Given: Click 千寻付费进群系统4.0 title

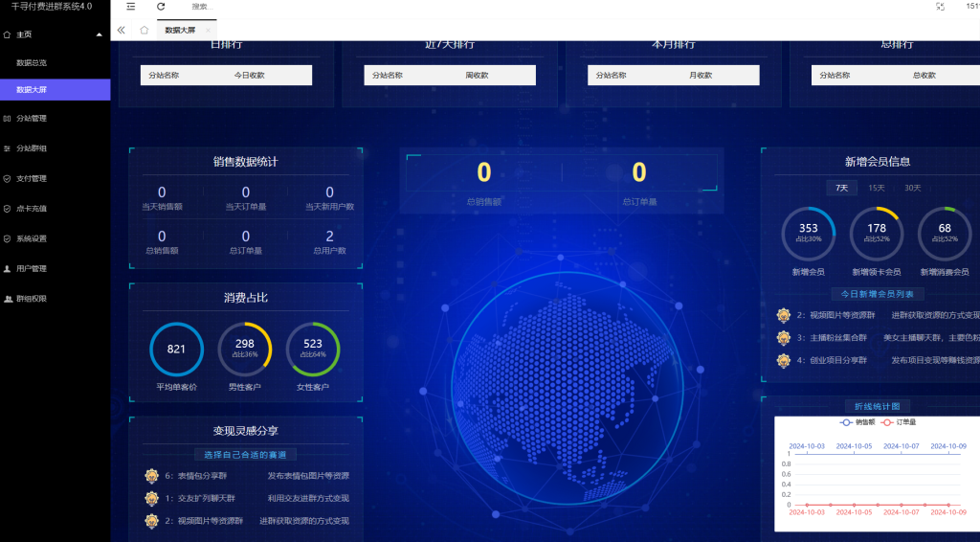Looking at the screenshot, I should coord(52,7).
